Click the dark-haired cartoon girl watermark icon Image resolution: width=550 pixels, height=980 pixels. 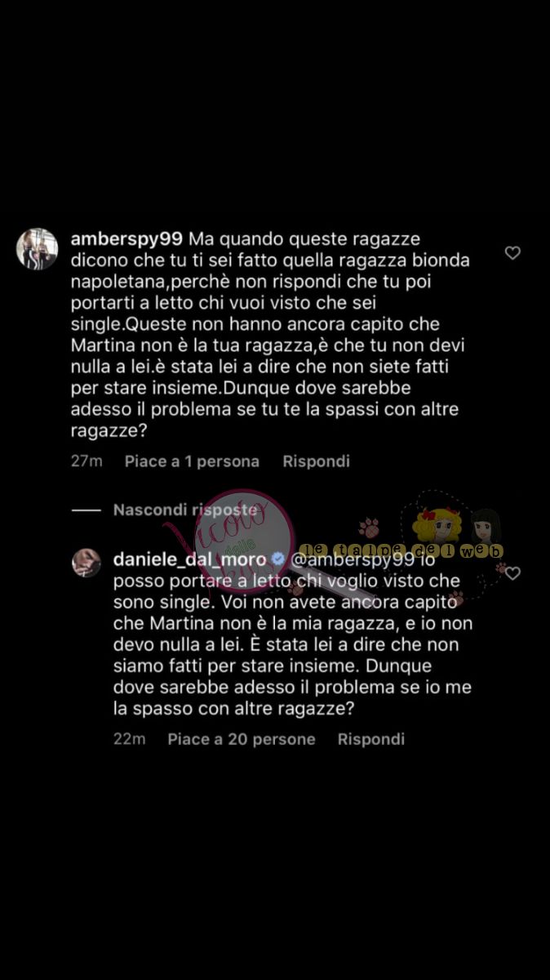coord(486,527)
